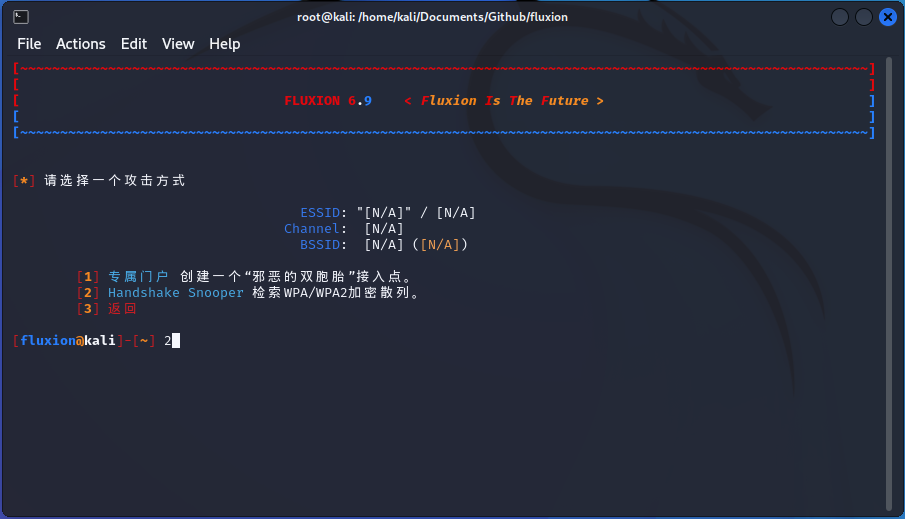Click option [1] 专属门户 line

coord(245,277)
